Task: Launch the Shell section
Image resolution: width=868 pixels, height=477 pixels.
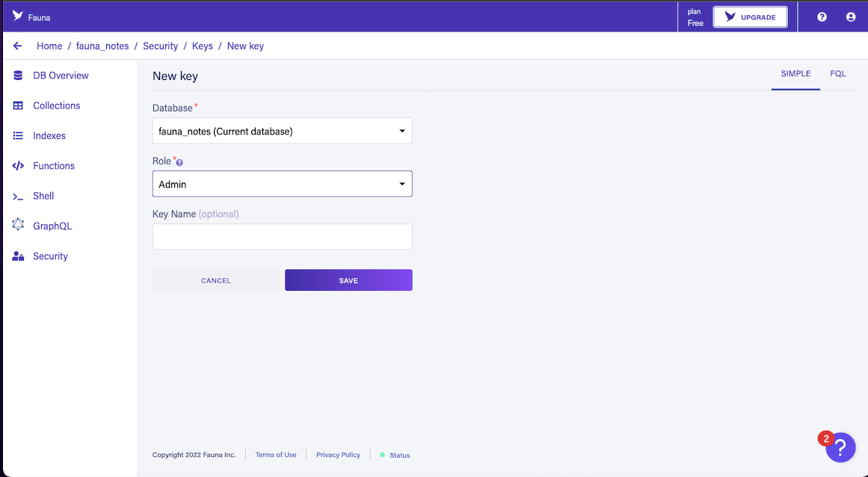Action: click(43, 196)
